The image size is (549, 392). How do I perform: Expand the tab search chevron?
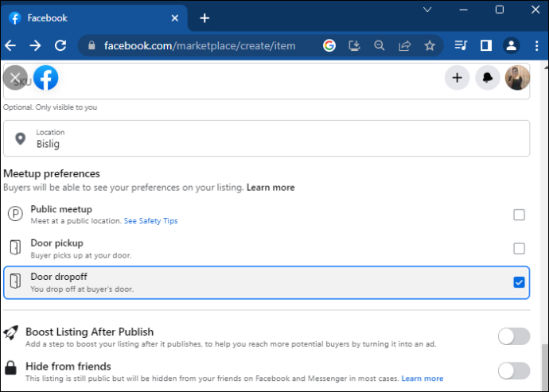427,10
